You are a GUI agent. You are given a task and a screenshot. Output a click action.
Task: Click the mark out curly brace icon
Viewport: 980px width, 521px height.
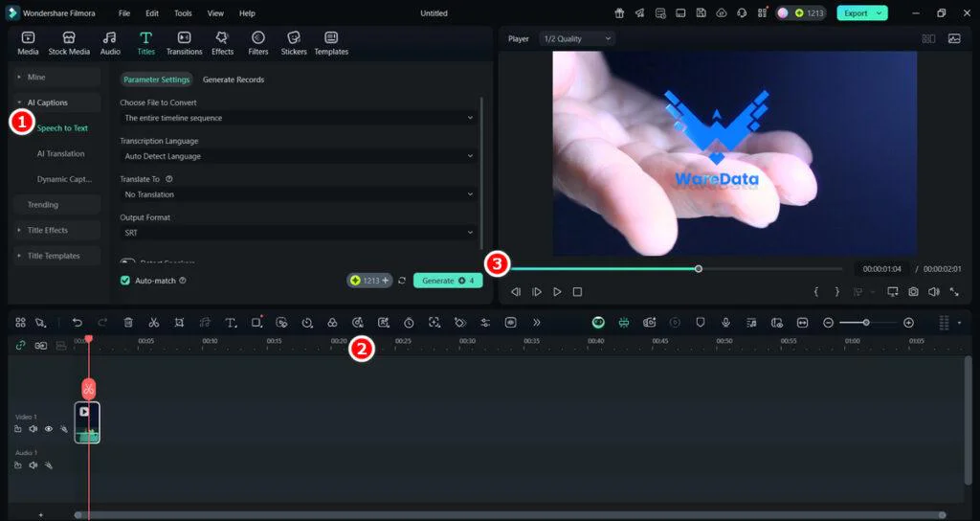pyautogui.click(x=836, y=292)
